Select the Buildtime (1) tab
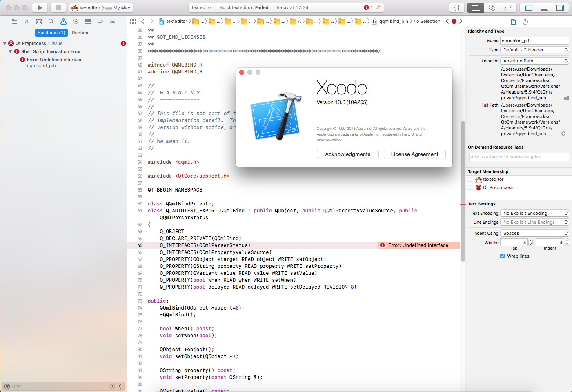This screenshot has height=392, width=572. tap(51, 33)
